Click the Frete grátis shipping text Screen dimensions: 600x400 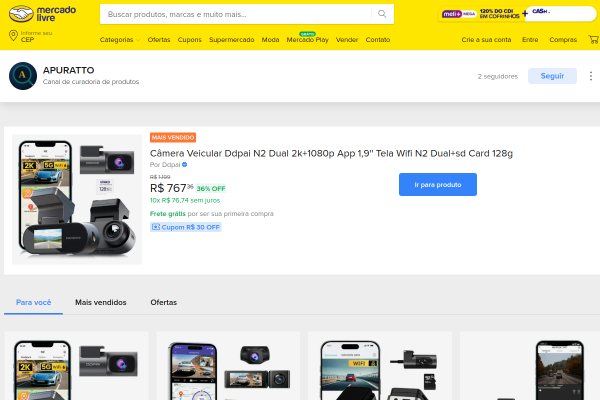pos(212,214)
